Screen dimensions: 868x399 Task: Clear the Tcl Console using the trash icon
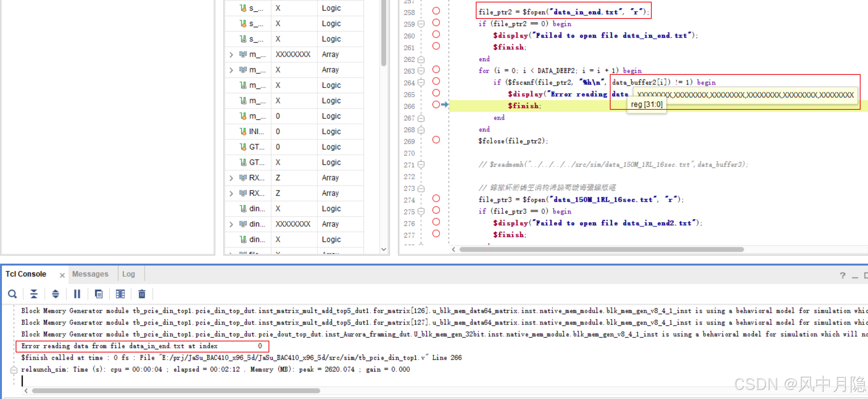[x=142, y=294]
